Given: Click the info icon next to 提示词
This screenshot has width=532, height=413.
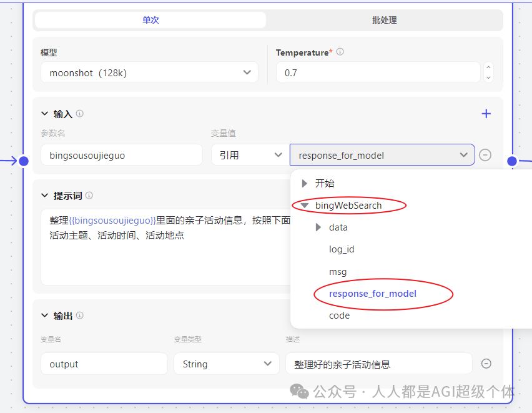Looking at the screenshot, I should point(89,196).
